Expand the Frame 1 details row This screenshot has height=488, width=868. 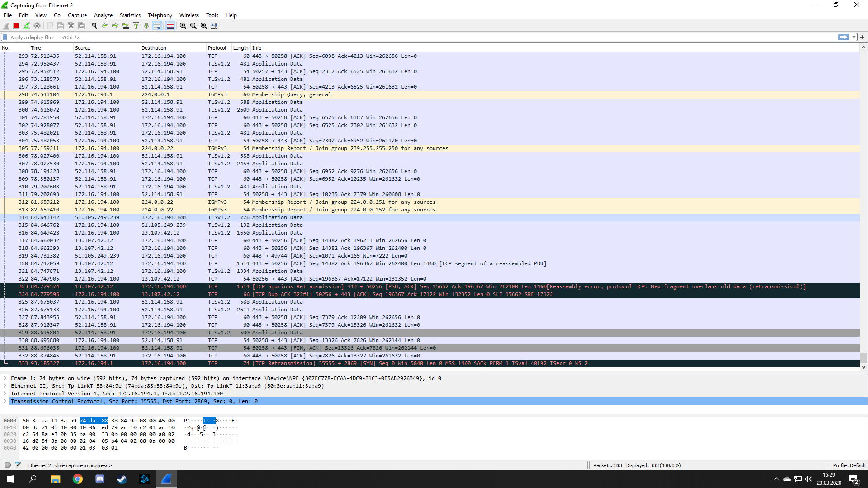[5, 378]
